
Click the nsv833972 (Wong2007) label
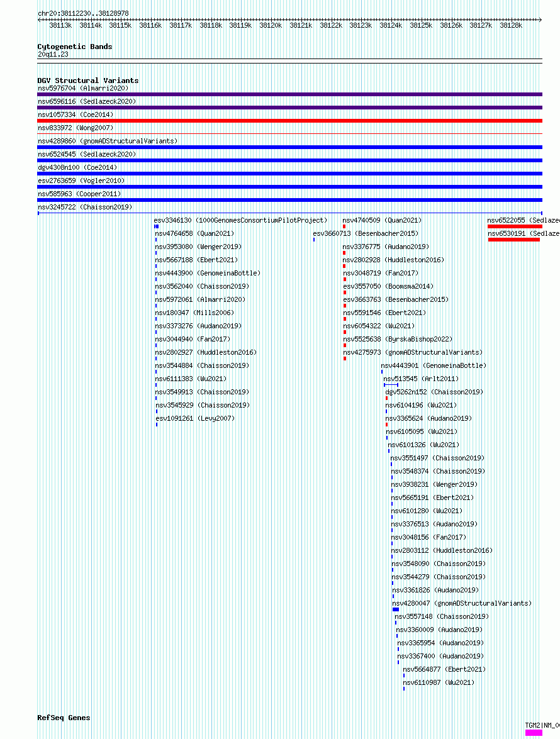pyautogui.click(x=76, y=128)
